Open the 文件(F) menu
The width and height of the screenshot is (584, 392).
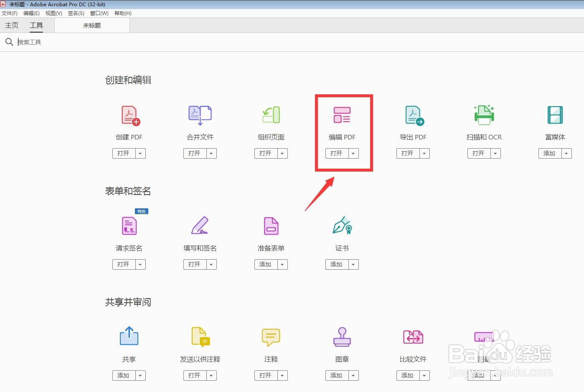click(x=10, y=13)
